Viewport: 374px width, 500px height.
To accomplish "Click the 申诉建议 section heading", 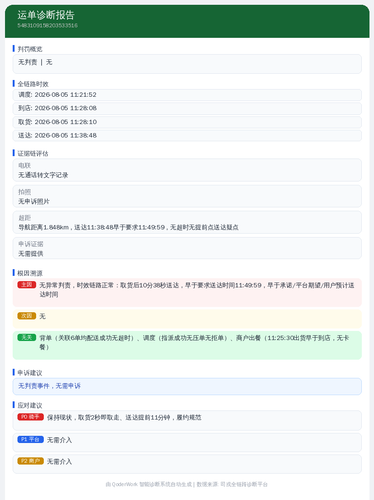I will coord(30,373).
